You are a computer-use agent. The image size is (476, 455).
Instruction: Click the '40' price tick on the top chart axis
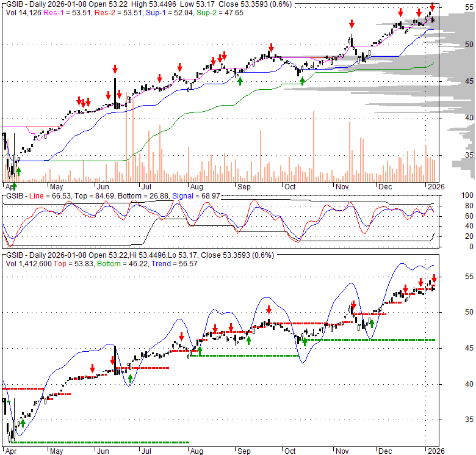click(x=469, y=118)
